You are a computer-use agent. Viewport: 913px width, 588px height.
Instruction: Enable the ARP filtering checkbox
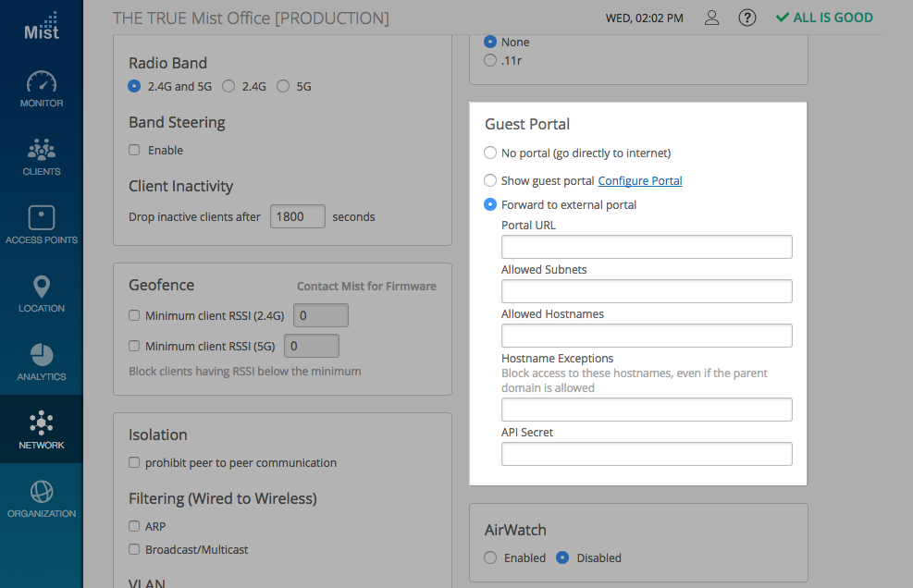click(x=134, y=526)
